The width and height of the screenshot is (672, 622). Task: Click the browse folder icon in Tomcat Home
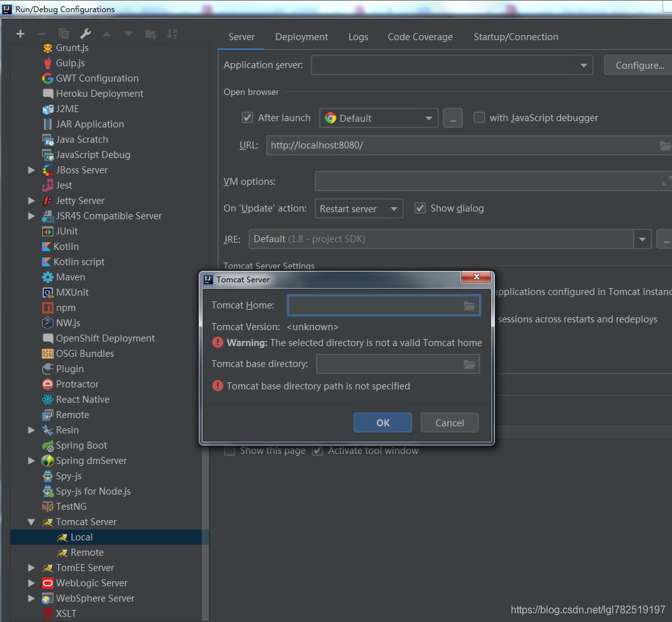coord(469,306)
